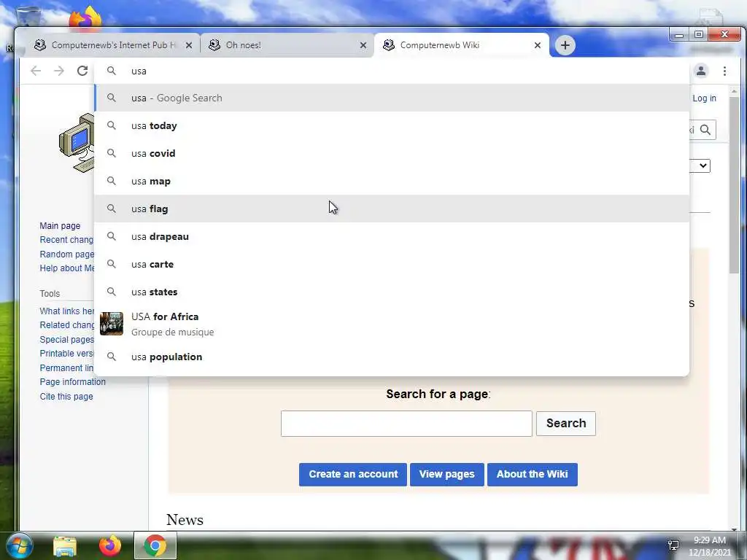Click the Chrome taskbar icon
Viewport: 747px width, 560px height.
(x=155, y=545)
